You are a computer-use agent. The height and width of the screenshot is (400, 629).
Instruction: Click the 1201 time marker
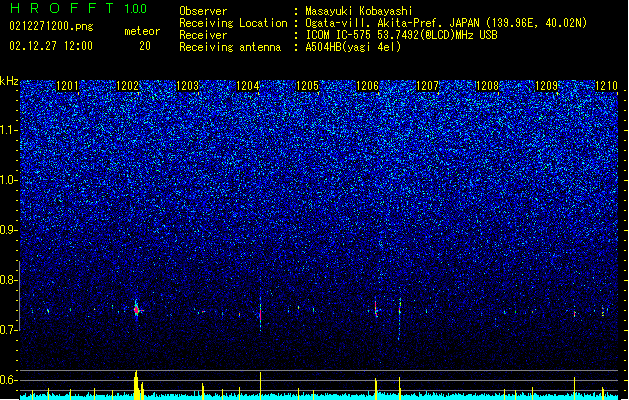coord(67,86)
